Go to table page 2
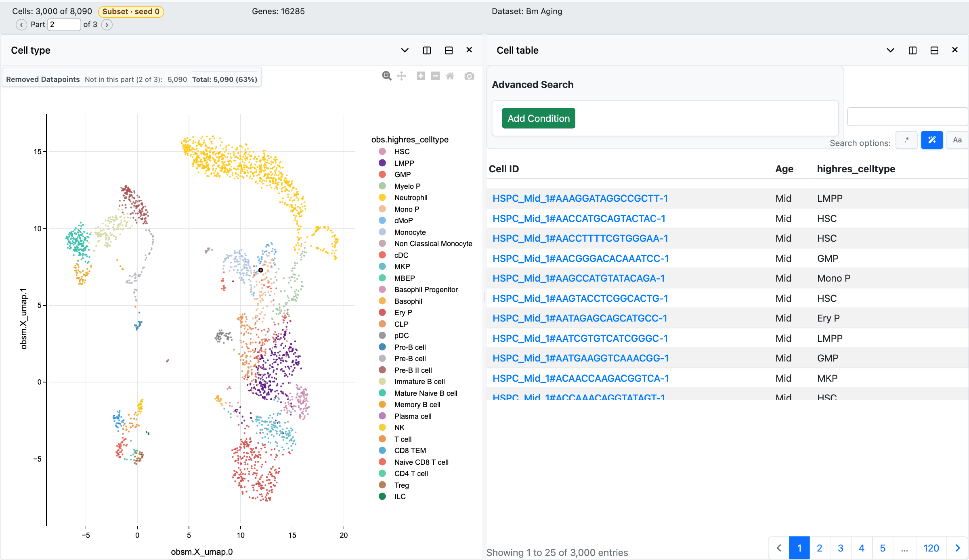This screenshot has height=560, width=969. coord(820,548)
